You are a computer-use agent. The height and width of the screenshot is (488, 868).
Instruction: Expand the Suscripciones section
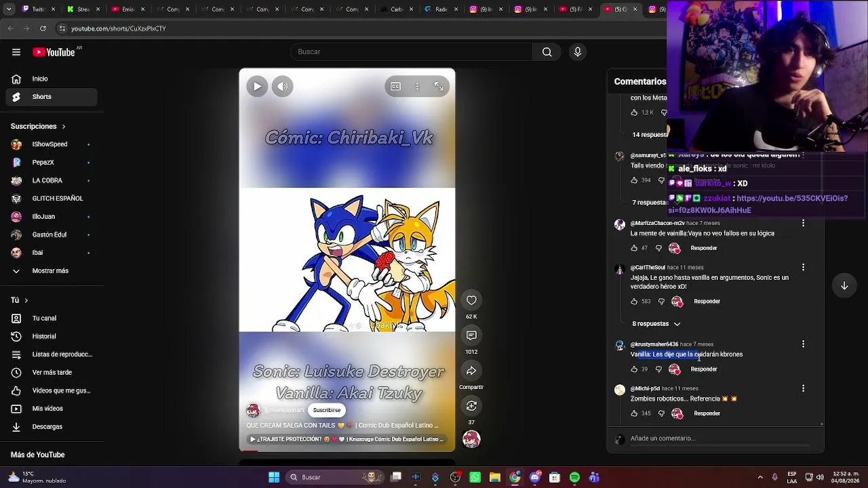click(39, 126)
